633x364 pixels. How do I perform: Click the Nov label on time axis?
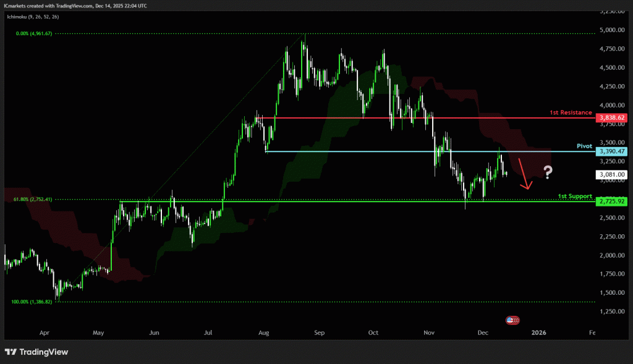429,332
